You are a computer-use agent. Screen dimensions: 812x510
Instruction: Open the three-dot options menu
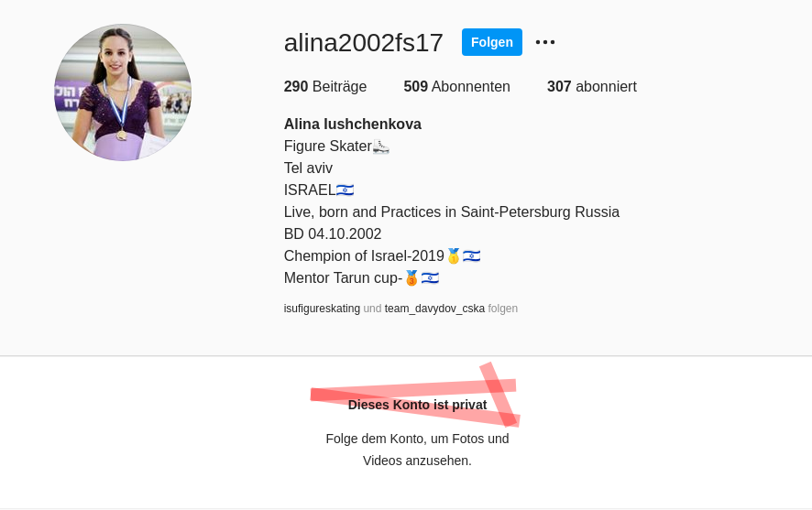tap(544, 42)
